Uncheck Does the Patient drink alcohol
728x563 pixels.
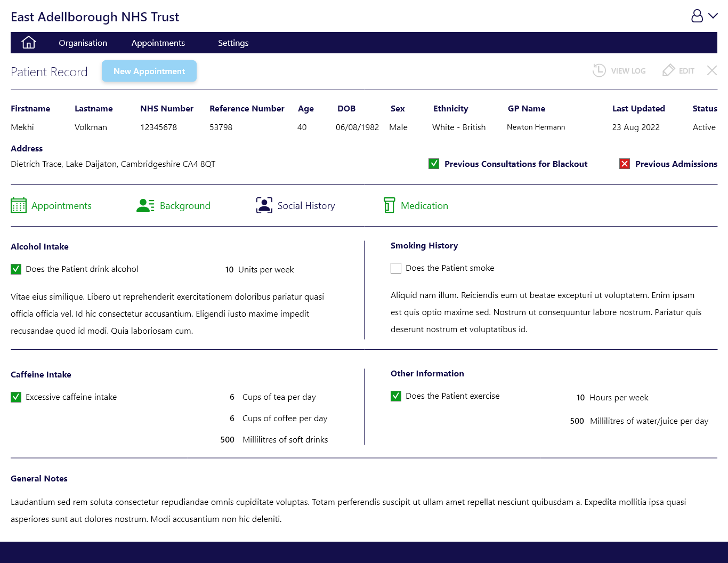pos(16,269)
